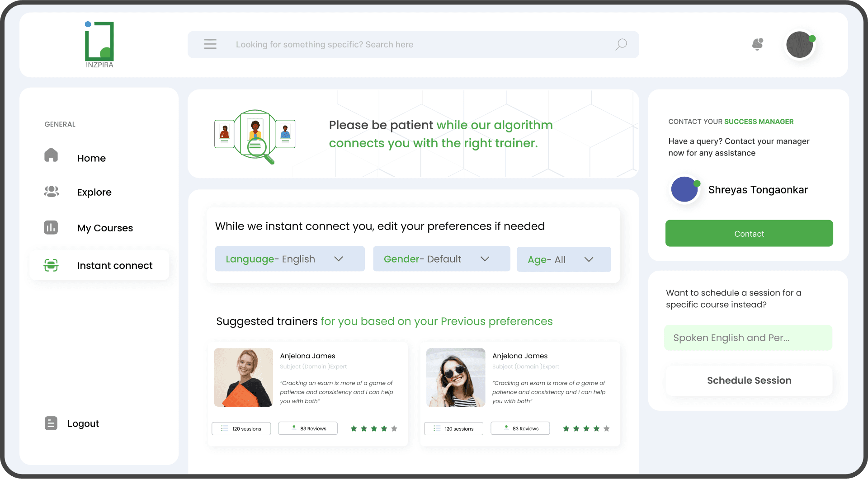Click the My Courses chart icon
Image resolution: width=868 pixels, height=479 pixels.
(x=51, y=227)
